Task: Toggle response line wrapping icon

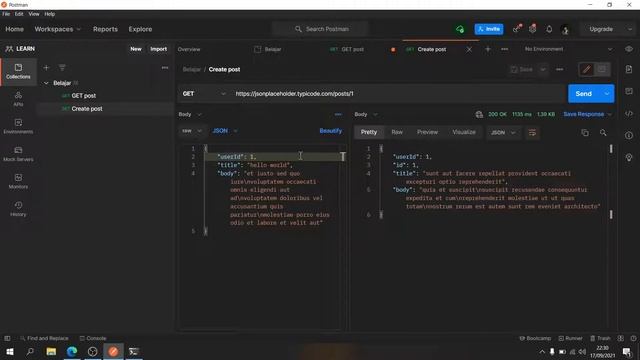Action: (x=532, y=133)
